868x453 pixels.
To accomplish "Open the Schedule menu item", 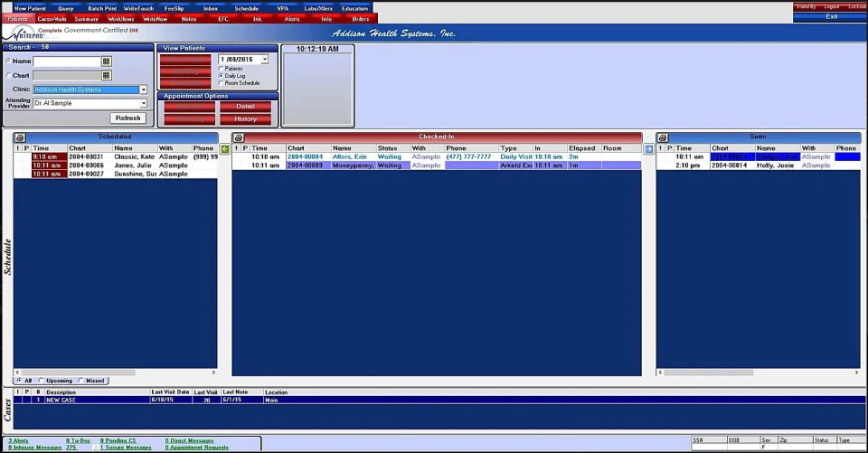I will [x=246, y=8].
